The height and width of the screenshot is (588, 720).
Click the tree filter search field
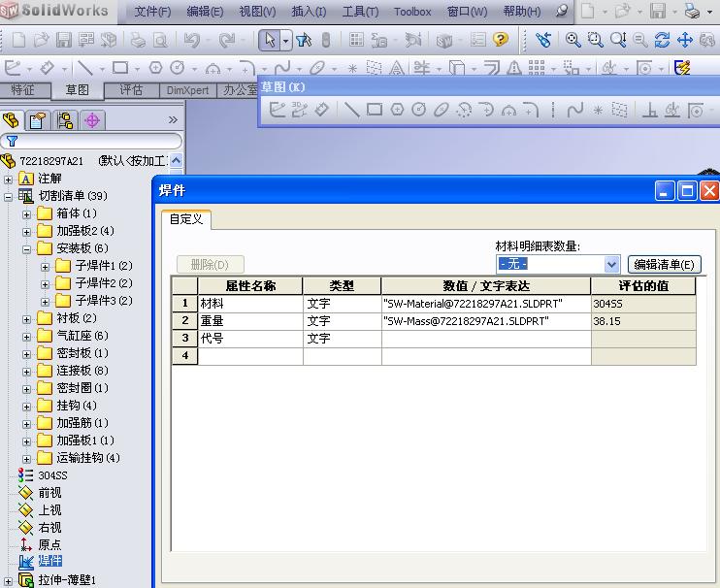[91, 142]
